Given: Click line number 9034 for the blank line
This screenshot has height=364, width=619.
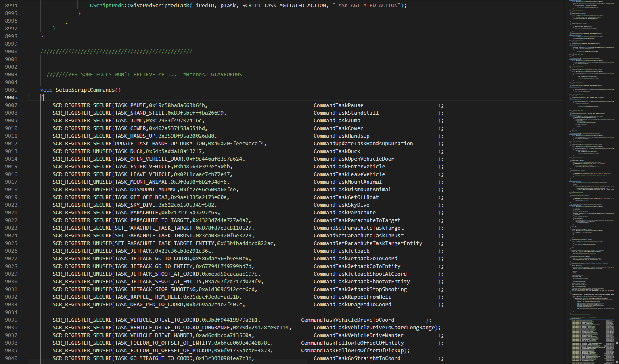Looking at the screenshot, I should pyautogui.click(x=11, y=312).
